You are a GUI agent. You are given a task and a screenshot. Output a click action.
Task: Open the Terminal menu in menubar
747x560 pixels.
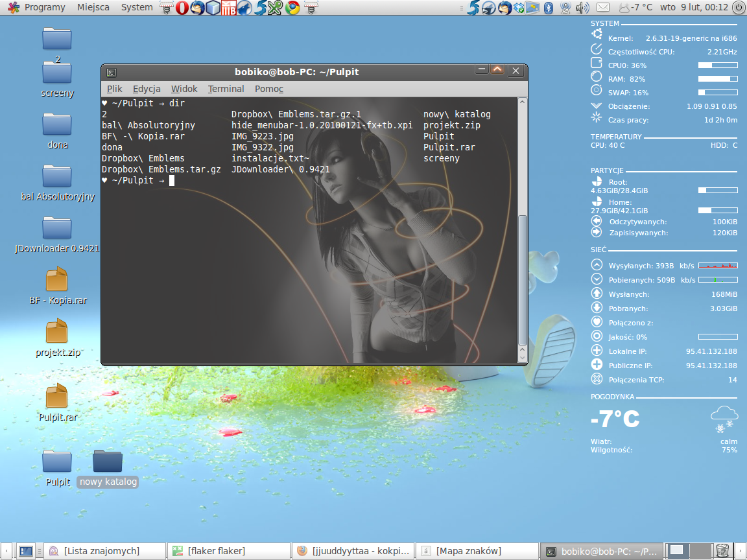click(x=226, y=89)
